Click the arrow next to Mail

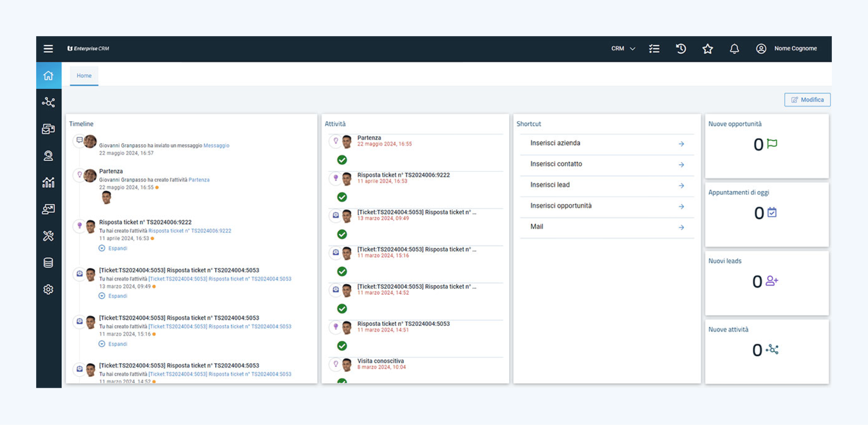click(x=681, y=228)
